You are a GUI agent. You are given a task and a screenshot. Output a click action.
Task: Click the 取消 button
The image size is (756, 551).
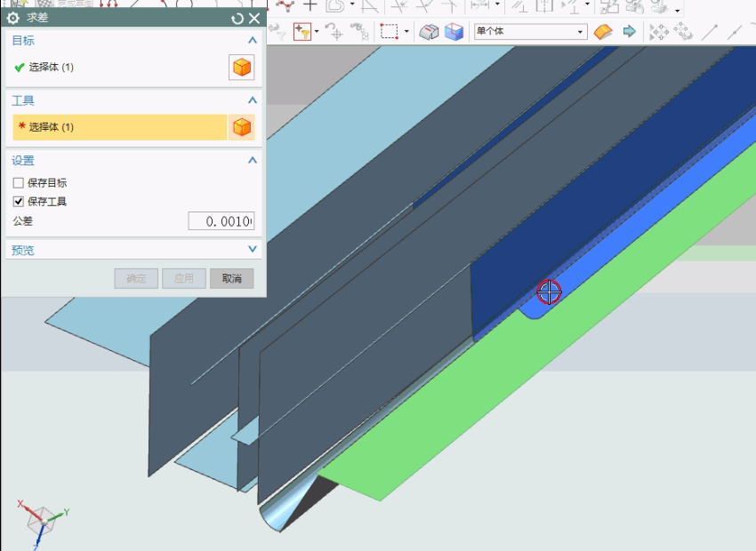tap(232, 278)
